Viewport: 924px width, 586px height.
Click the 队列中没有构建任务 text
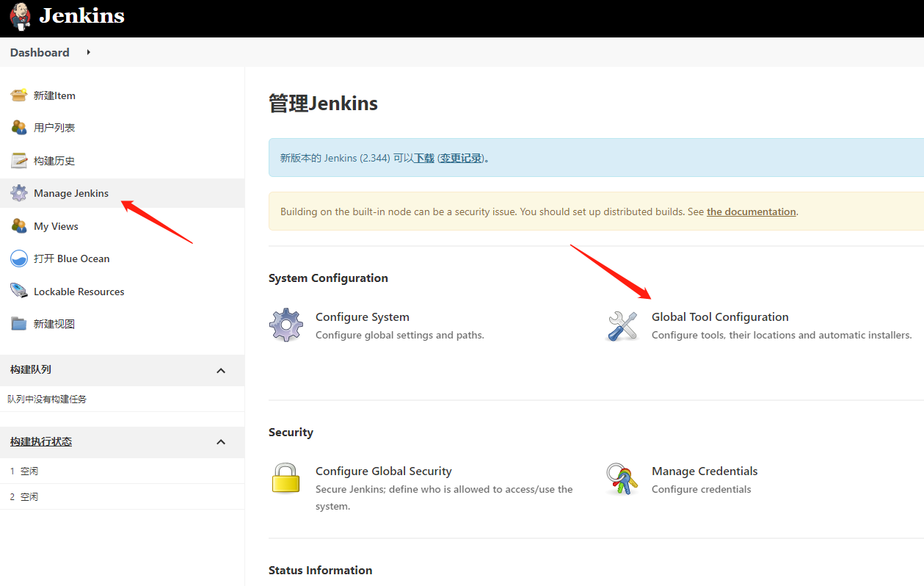[x=47, y=399]
